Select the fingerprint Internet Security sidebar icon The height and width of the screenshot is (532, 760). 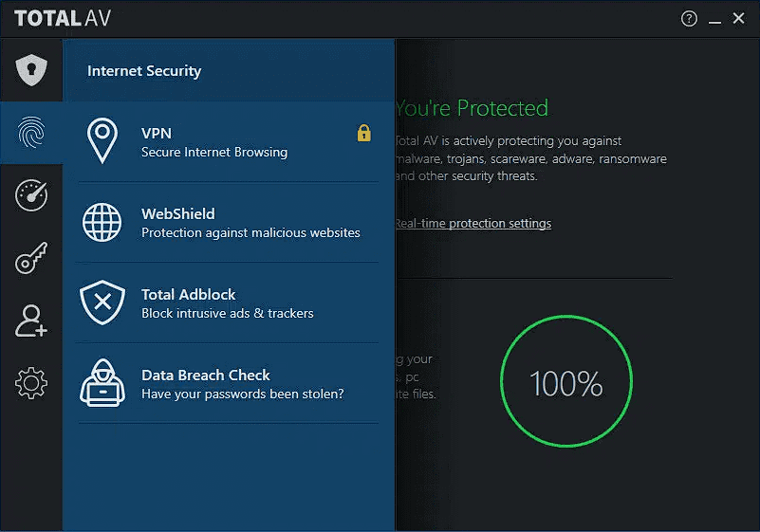click(31, 132)
